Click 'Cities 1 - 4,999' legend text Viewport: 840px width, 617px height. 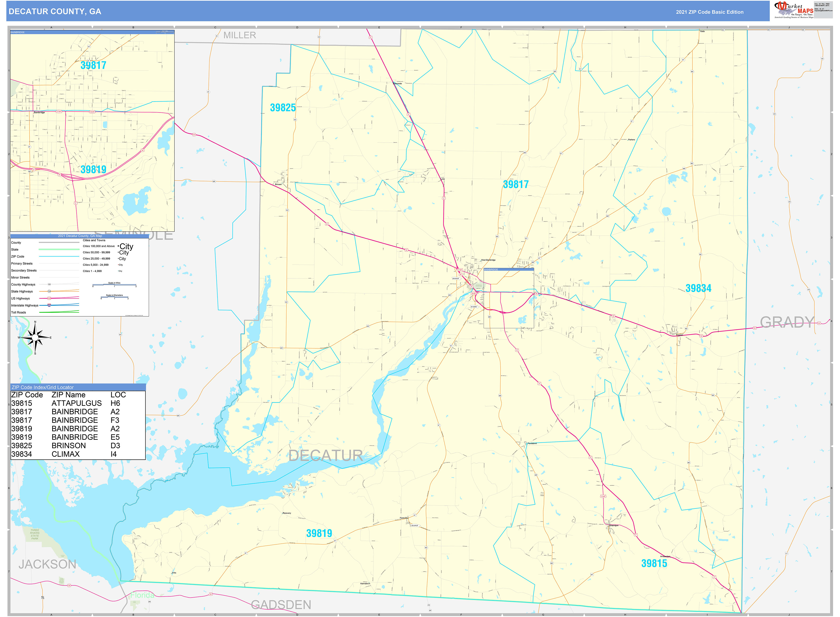click(92, 271)
